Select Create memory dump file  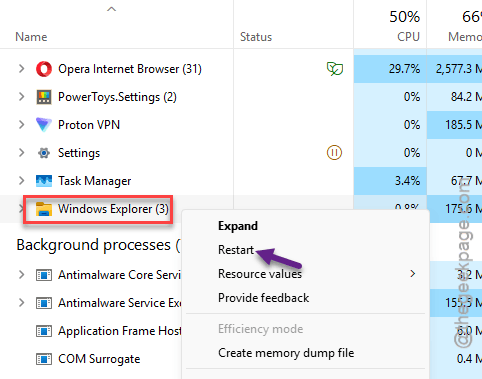click(x=286, y=353)
